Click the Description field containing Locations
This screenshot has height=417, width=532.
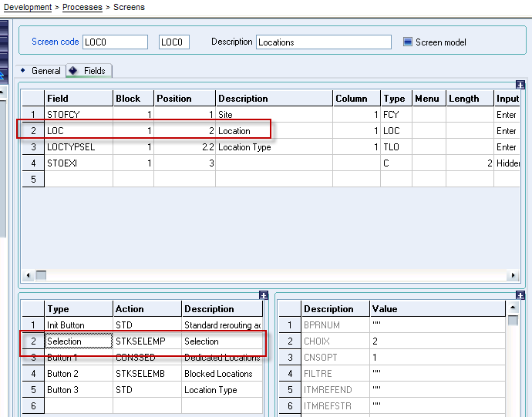[x=323, y=42]
